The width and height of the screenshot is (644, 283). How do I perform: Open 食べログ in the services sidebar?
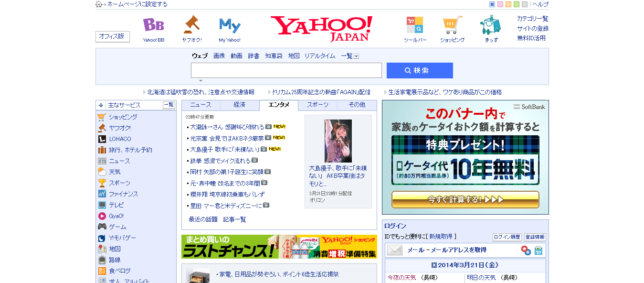[119, 271]
